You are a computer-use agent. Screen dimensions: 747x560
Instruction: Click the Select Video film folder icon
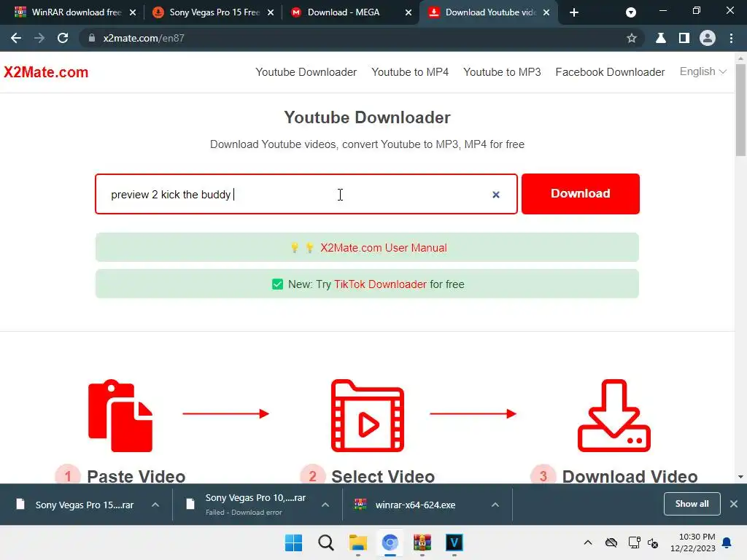pos(368,415)
